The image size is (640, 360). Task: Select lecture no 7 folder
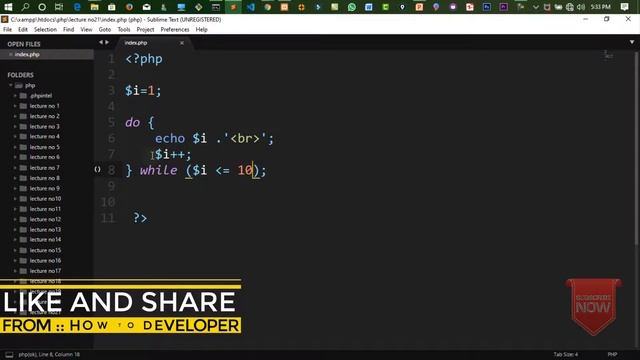[44, 168]
